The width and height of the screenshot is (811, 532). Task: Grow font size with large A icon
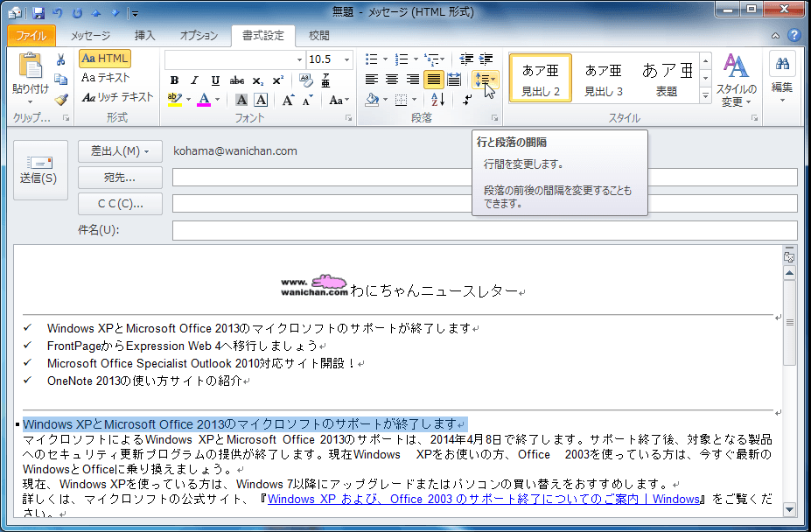click(288, 101)
